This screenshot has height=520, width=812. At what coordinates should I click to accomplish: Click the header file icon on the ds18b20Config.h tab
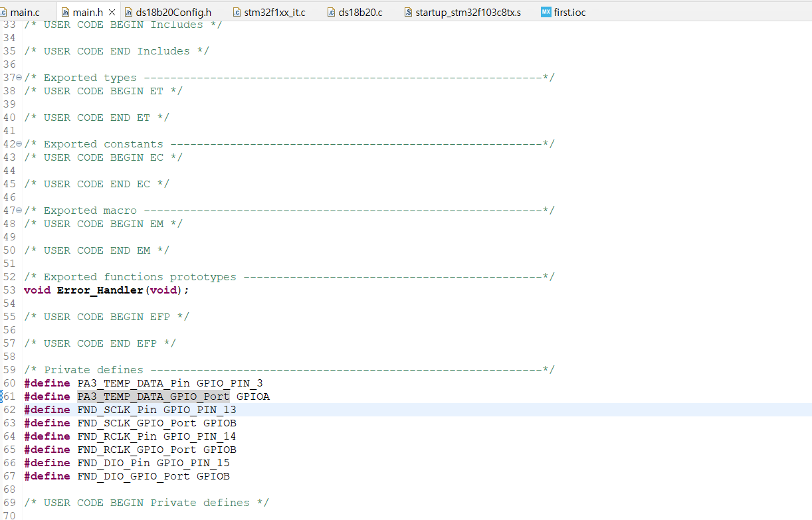point(129,12)
